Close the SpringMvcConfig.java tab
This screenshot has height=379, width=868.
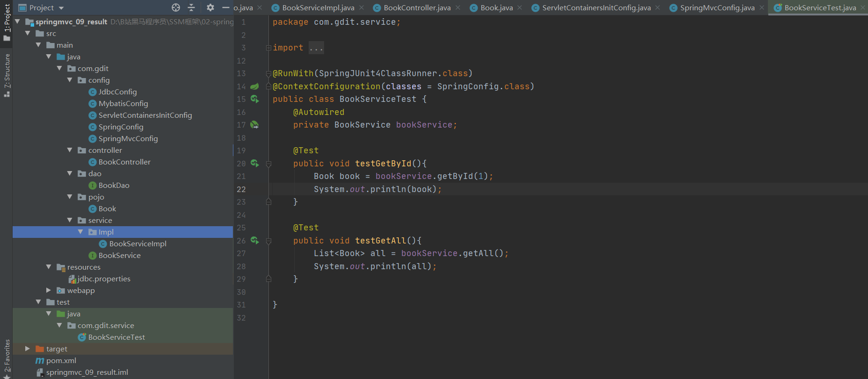(x=762, y=7)
